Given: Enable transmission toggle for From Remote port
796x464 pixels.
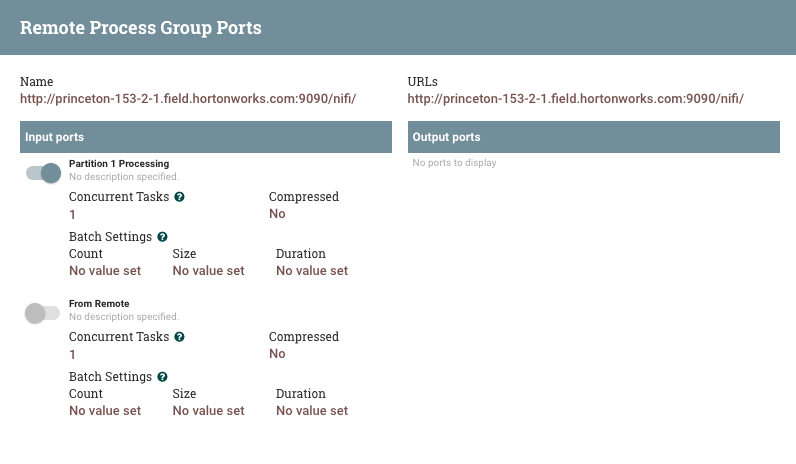Looking at the screenshot, I should point(44,313).
